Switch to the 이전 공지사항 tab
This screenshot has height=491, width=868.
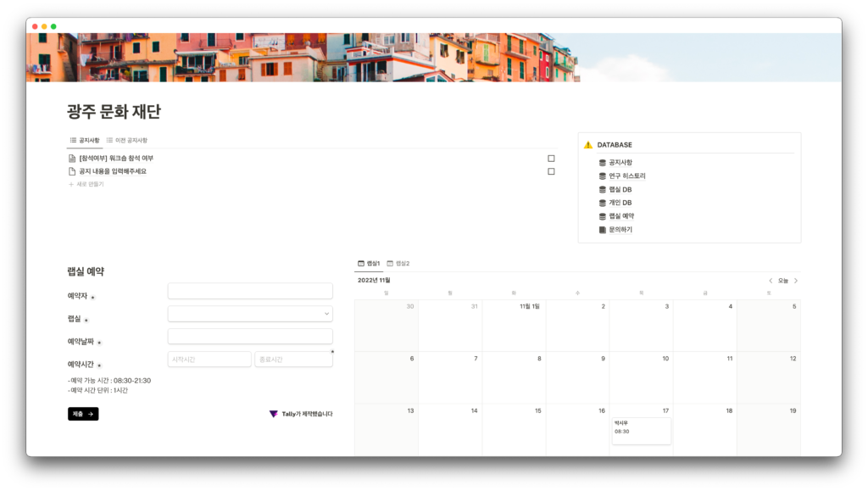(126, 140)
